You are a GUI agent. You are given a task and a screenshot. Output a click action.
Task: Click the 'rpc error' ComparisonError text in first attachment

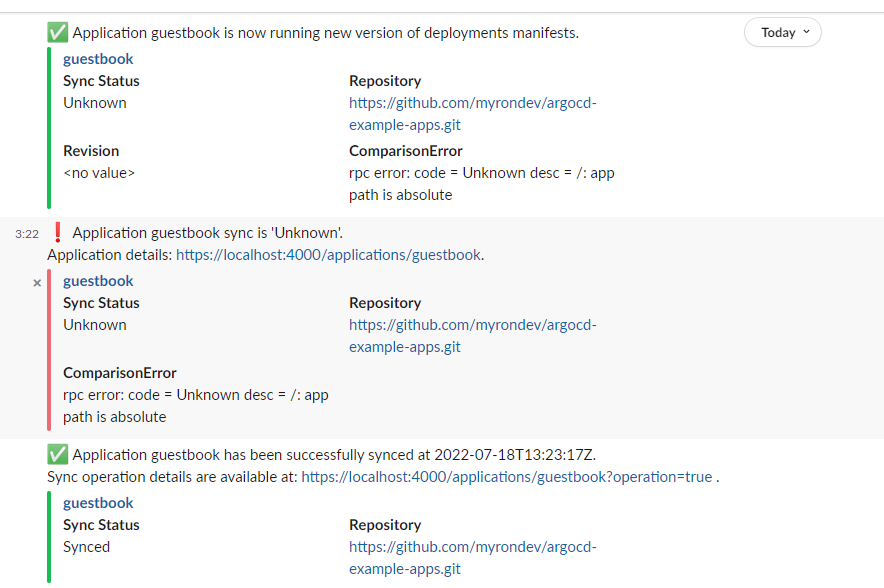pos(481,184)
